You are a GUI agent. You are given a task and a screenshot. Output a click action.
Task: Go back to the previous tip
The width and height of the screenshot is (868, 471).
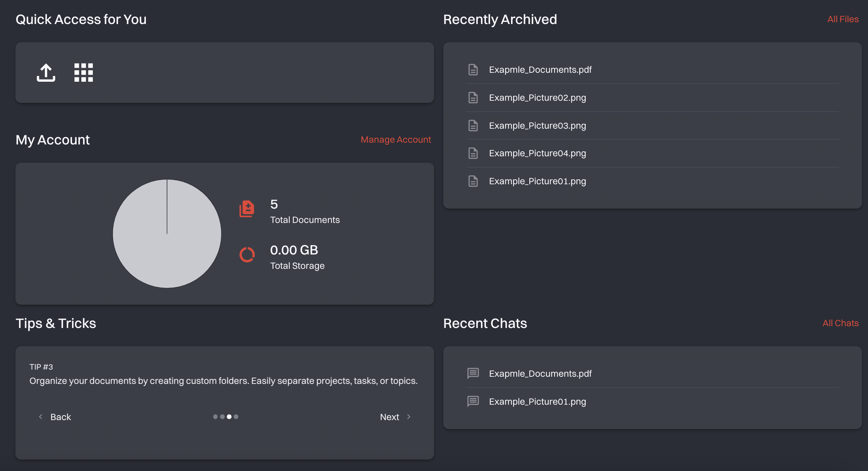click(61, 417)
